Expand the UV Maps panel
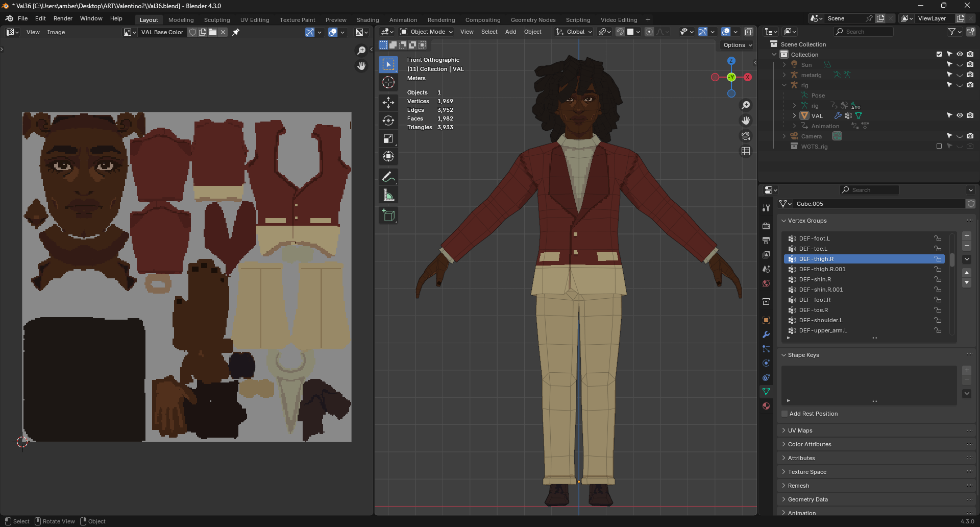 point(800,430)
